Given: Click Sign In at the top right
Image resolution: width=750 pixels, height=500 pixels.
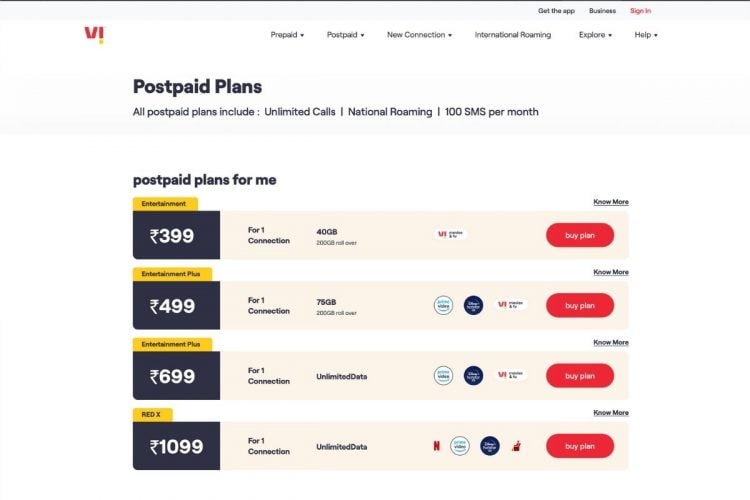Looking at the screenshot, I should [x=640, y=11].
